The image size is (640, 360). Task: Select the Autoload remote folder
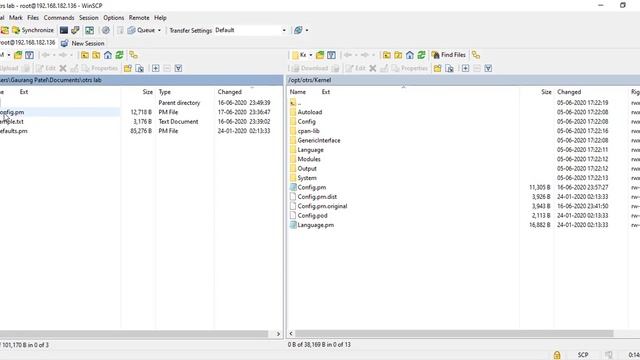tap(310, 112)
